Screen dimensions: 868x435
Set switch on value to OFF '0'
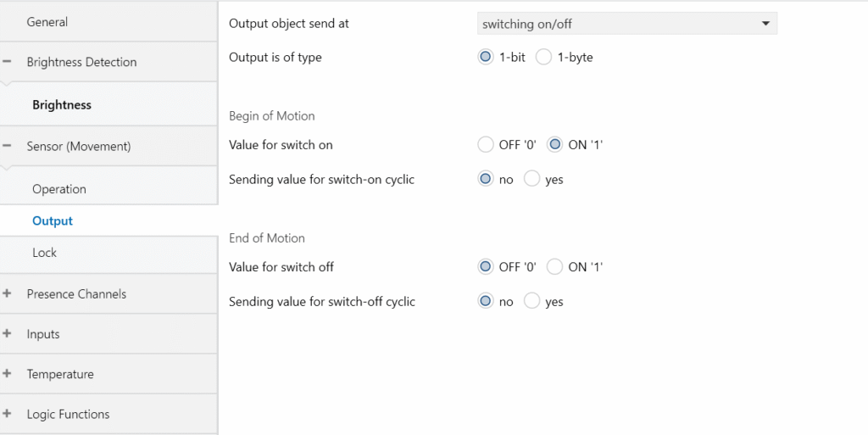[x=486, y=145]
